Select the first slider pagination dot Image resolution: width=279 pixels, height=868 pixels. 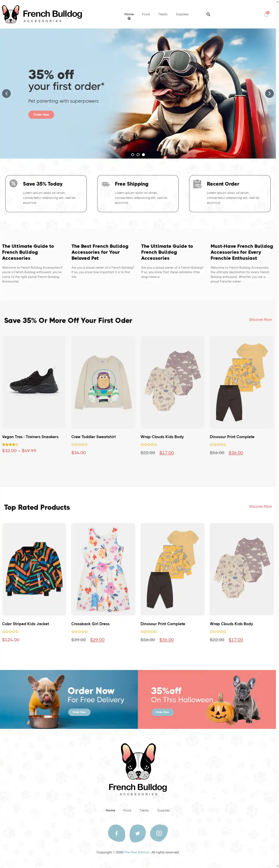(133, 155)
